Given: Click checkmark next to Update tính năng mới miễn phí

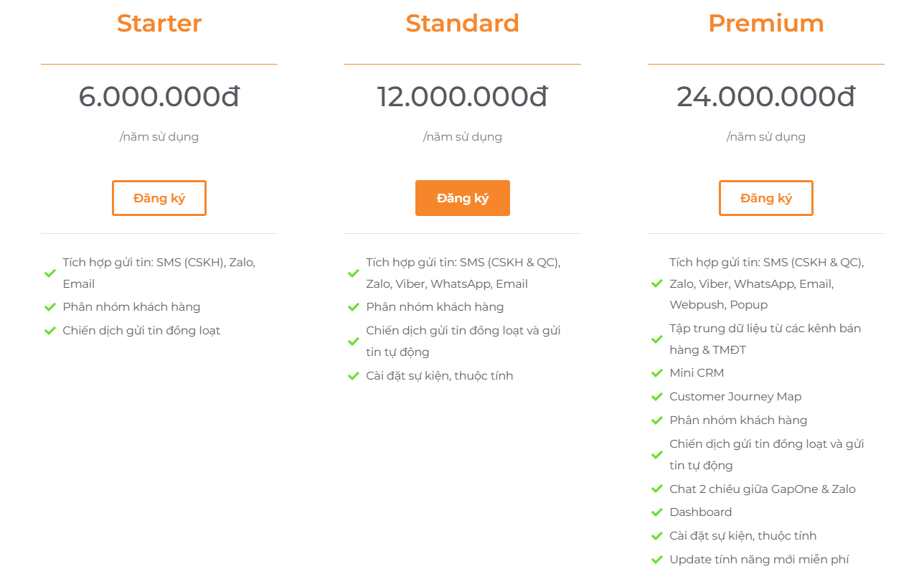Looking at the screenshot, I should [x=657, y=560].
